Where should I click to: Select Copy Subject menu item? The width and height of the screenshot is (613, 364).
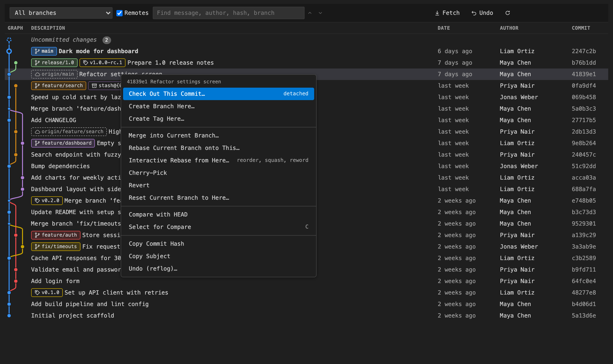[218, 256]
